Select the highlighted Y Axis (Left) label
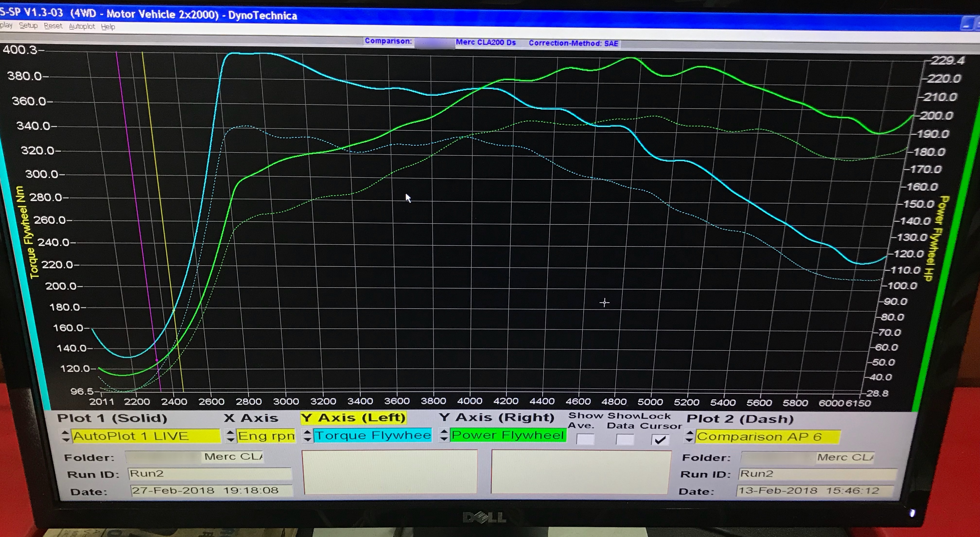980x537 pixels. click(353, 418)
